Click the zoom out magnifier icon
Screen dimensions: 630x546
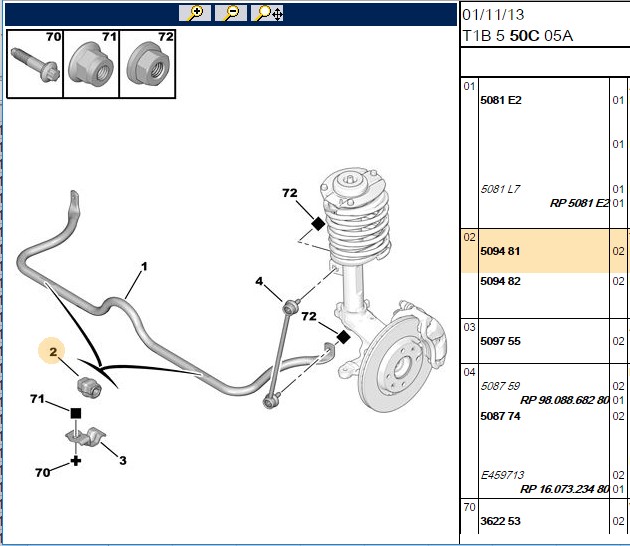pos(231,13)
